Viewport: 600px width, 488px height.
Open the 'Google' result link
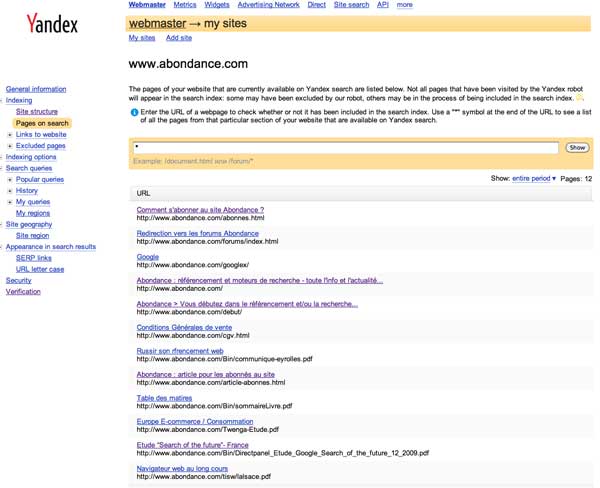pos(148,257)
